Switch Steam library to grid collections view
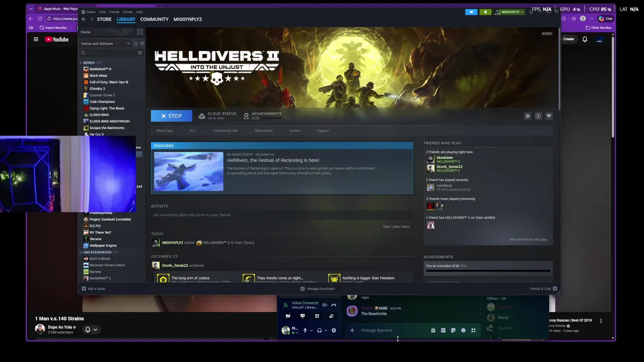Image resolution: width=644 pixels, height=362 pixels. coord(139,32)
